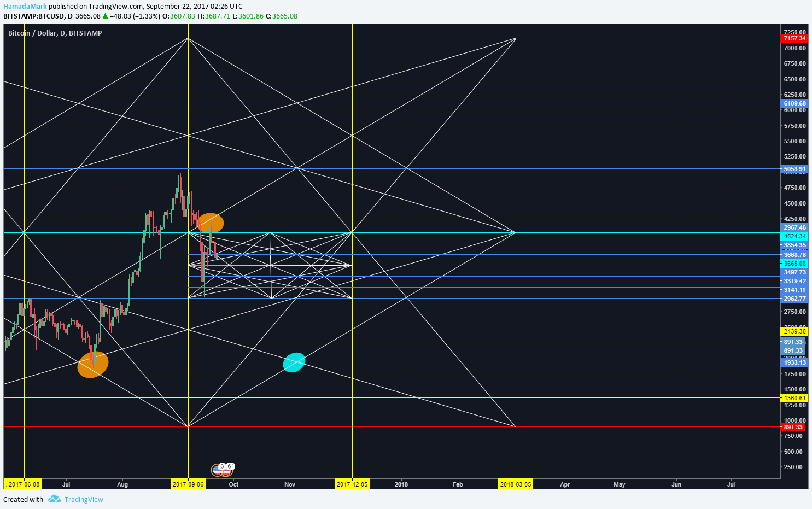Click the yellow 1360.61 price label
Screen dimensions: 812x509
point(795,398)
